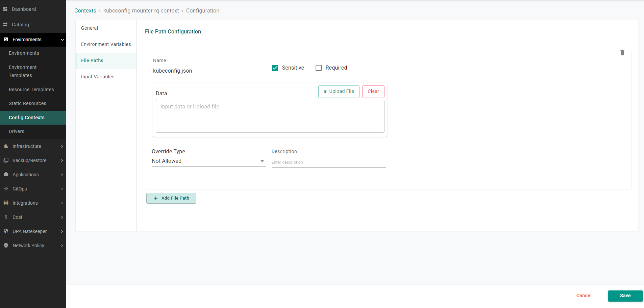Click the Integrations icon

6,203
